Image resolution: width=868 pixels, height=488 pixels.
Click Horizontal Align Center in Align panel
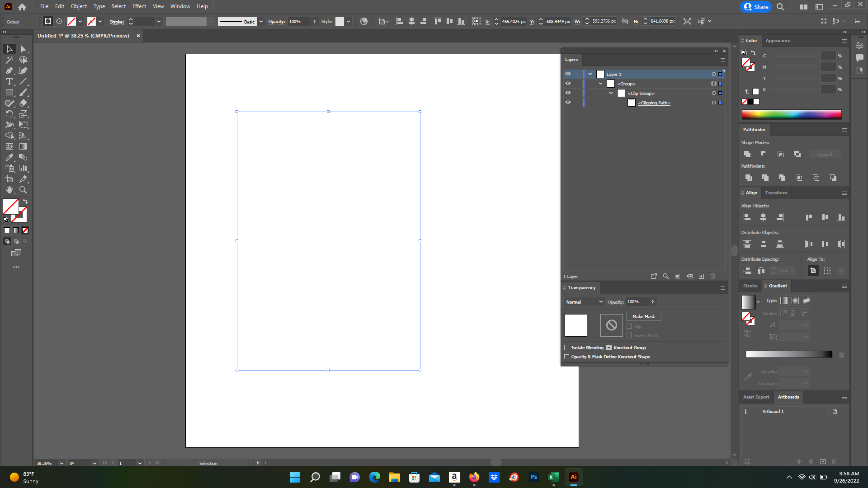click(764, 217)
